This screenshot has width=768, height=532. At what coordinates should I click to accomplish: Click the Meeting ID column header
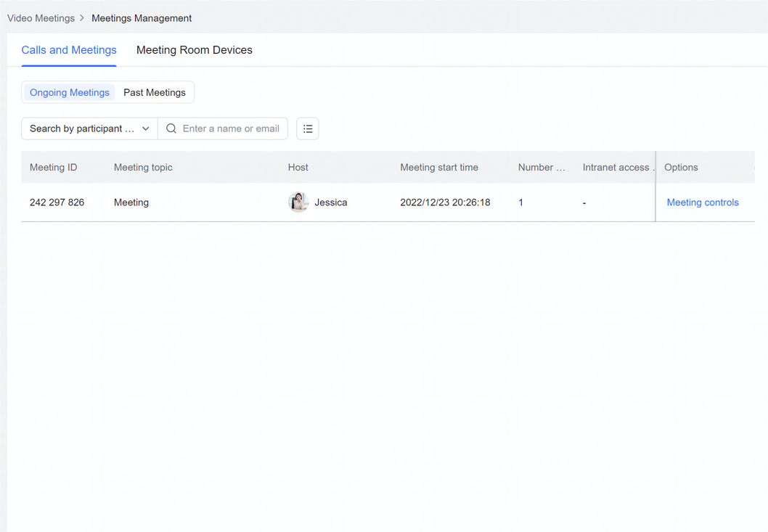(x=54, y=167)
